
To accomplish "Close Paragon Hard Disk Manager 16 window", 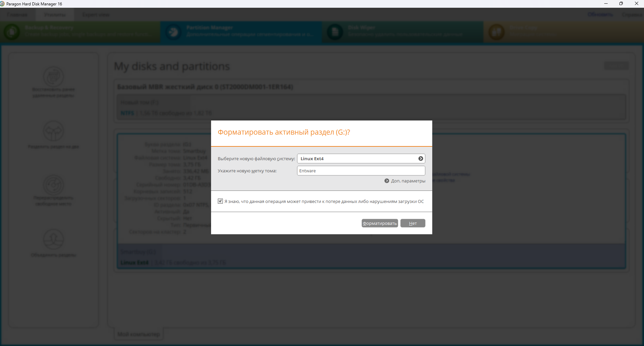I will [636, 4].
